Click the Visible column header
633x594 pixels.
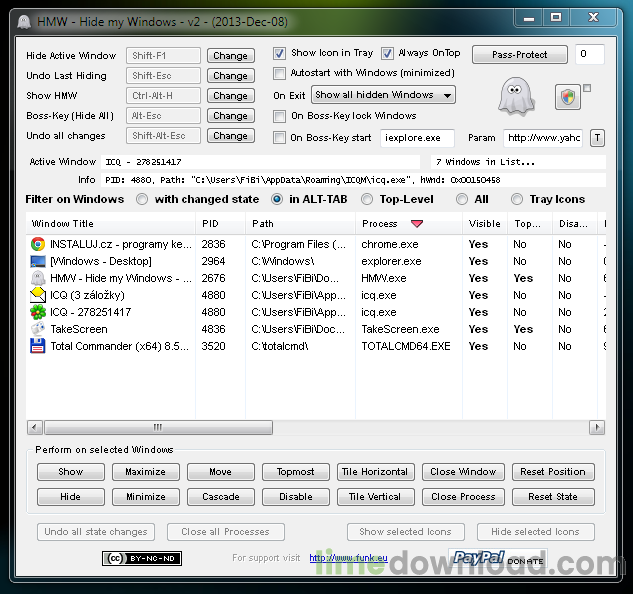(x=484, y=224)
